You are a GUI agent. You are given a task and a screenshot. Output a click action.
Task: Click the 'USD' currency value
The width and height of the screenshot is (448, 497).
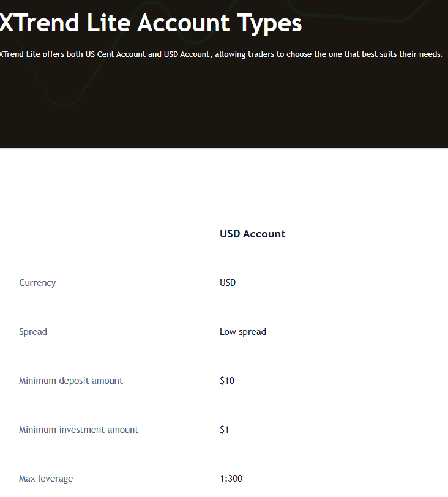click(x=228, y=283)
